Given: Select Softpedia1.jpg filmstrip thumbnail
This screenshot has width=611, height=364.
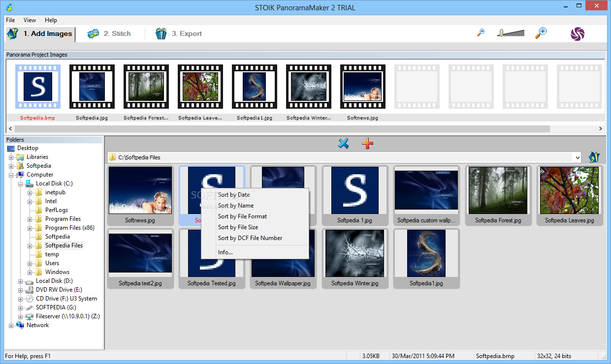Looking at the screenshot, I should coord(255,87).
